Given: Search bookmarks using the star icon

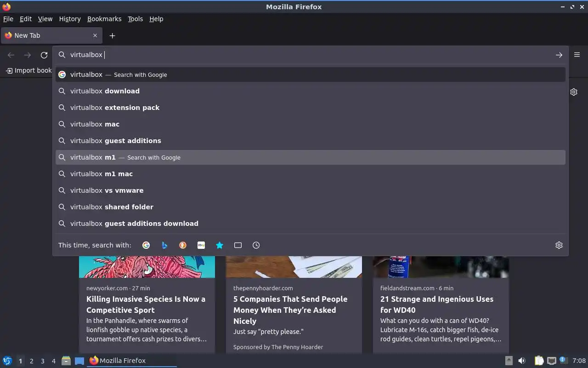Looking at the screenshot, I should (x=220, y=245).
